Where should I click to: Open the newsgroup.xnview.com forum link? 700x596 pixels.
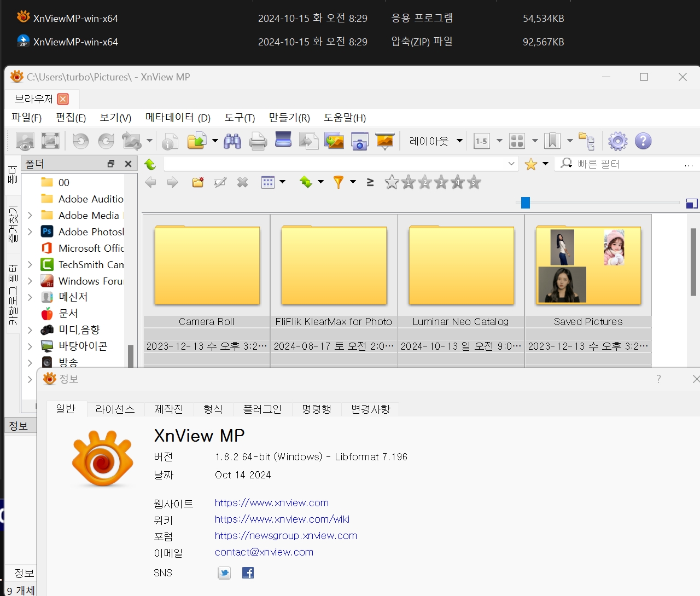pyautogui.click(x=286, y=536)
